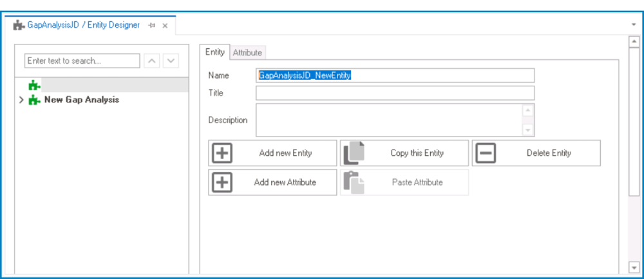The height and width of the screenshot is (279, 644).
Task: Click inside the Title text field
Action: coord(395,93)
